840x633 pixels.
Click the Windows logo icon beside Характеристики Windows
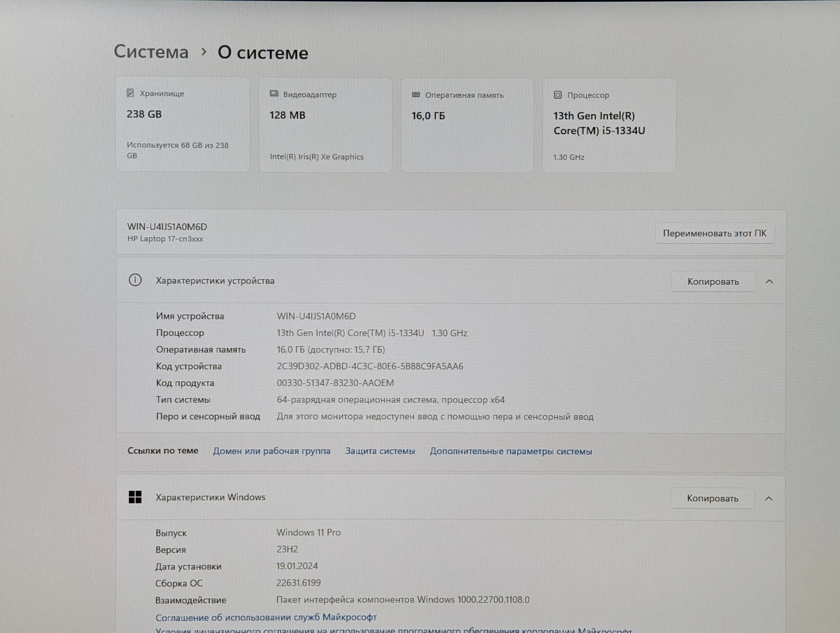(x=135, y=497)
